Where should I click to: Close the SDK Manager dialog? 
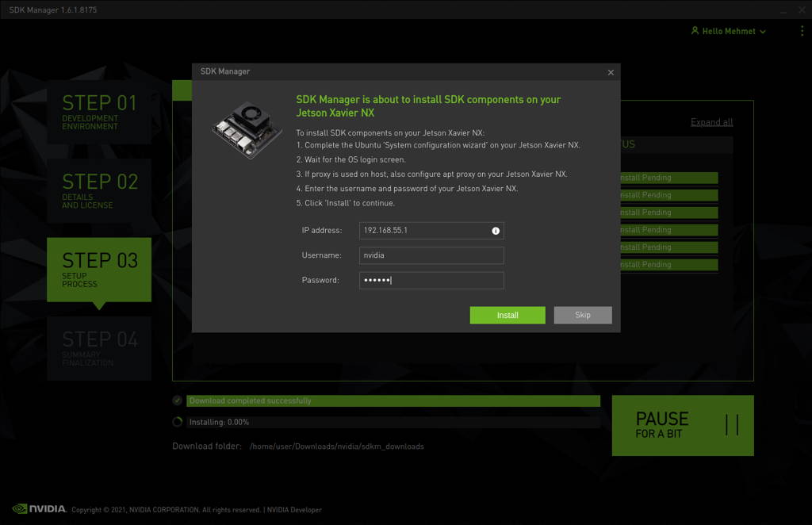611,72
